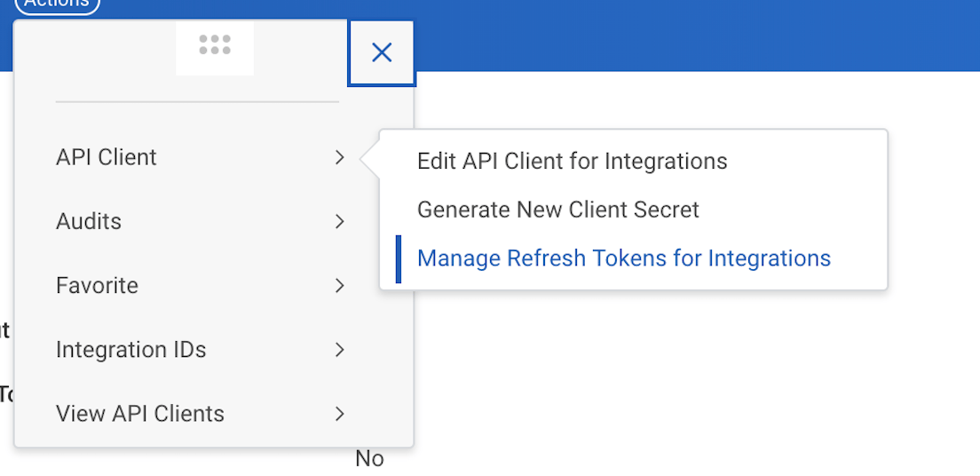
Task: Open the Audits menu item
Action: click(x=200, y=221)
